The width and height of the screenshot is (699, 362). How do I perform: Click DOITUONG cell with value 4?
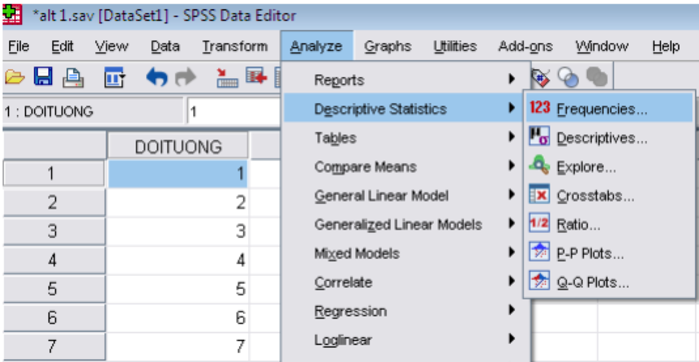pos(178,260)
